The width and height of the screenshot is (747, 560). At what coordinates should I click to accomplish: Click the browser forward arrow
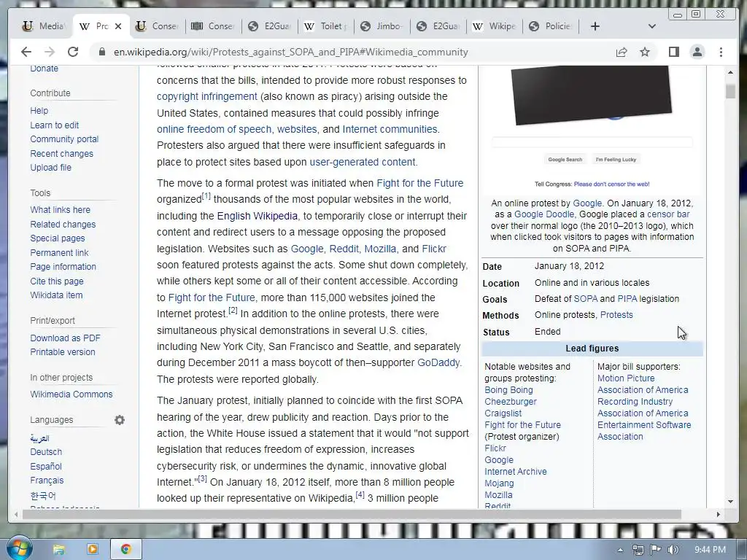50,52
